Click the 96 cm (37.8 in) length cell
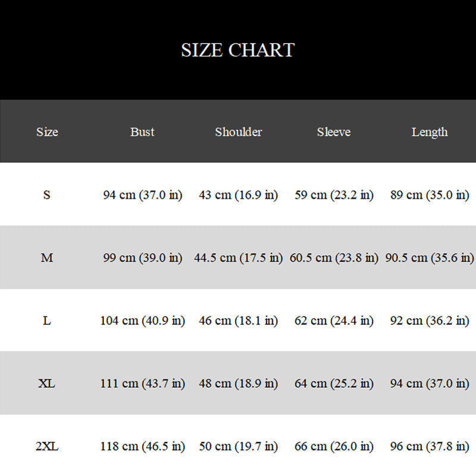 coord(430,446)
